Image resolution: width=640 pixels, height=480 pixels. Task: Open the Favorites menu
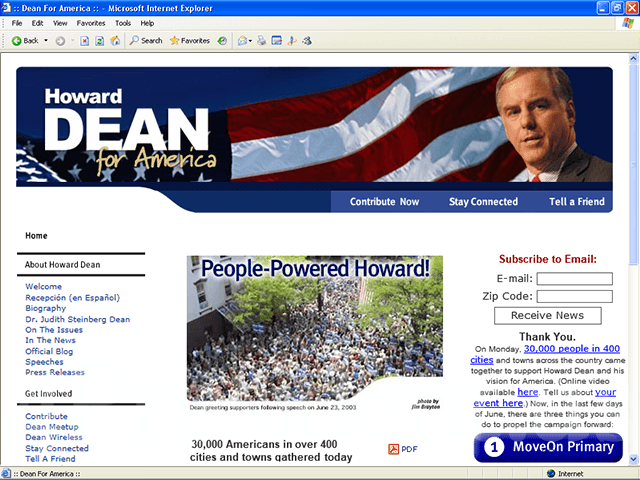click(91, 23)
